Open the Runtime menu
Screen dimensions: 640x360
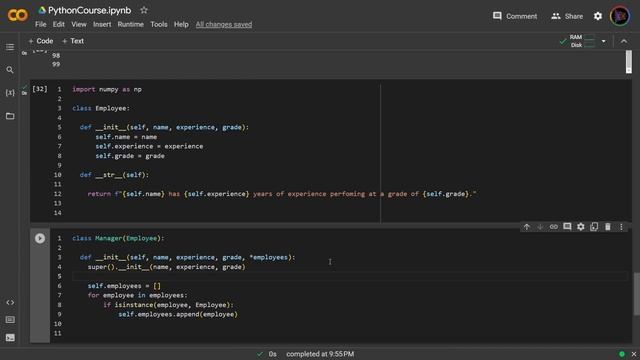coord(131,24)
